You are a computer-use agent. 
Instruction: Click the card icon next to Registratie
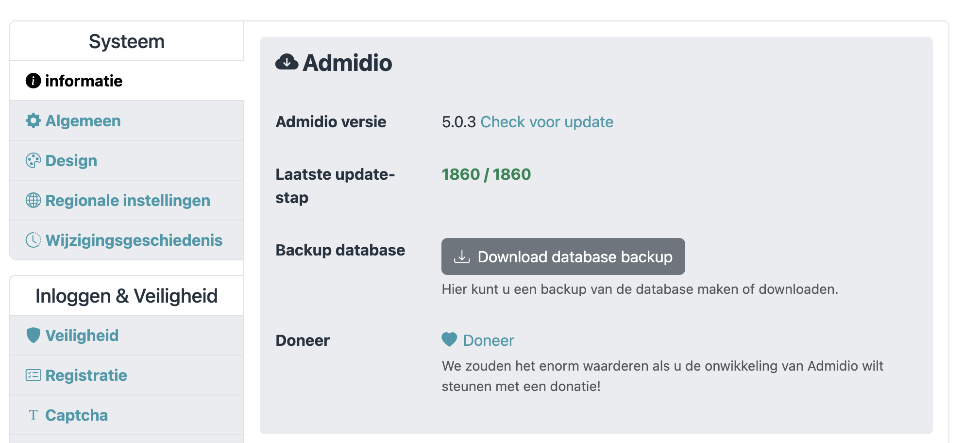pos(33,375)
